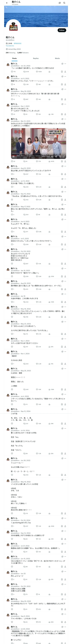Bookmark the Aug 22, 2022 post

62,174
